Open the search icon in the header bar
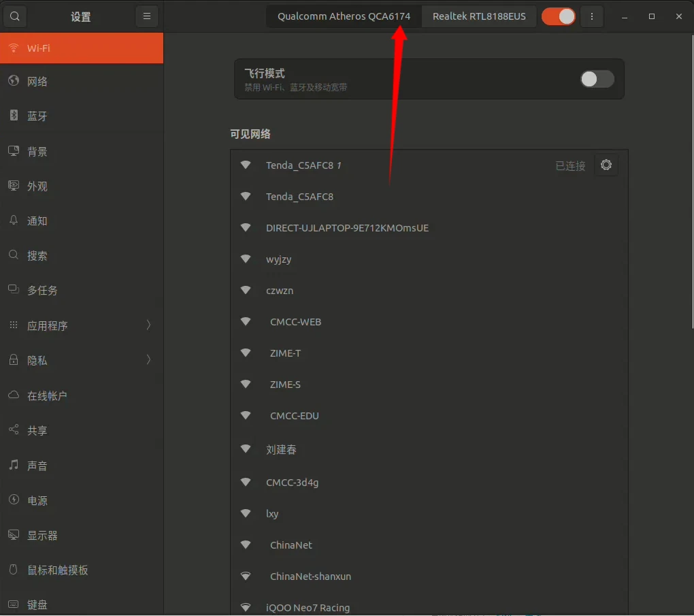 [14, 16]
